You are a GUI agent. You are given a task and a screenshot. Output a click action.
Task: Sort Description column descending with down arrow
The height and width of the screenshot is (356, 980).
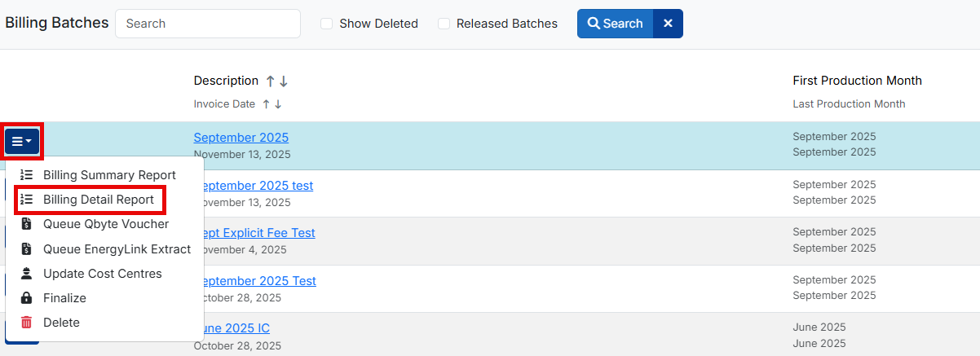tap(284, 81)
